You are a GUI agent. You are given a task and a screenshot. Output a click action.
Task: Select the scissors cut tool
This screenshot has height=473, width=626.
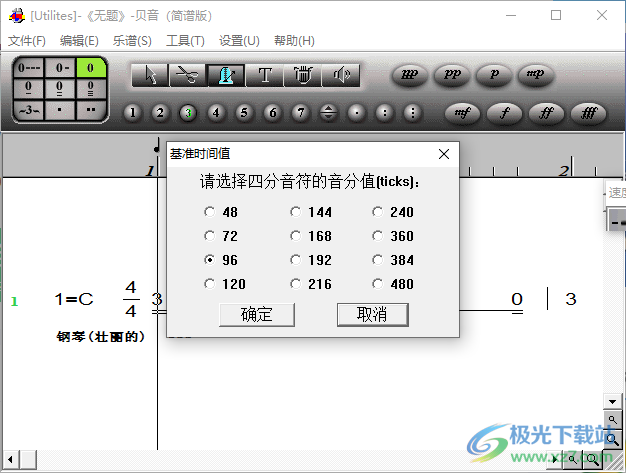pos(188,75)
